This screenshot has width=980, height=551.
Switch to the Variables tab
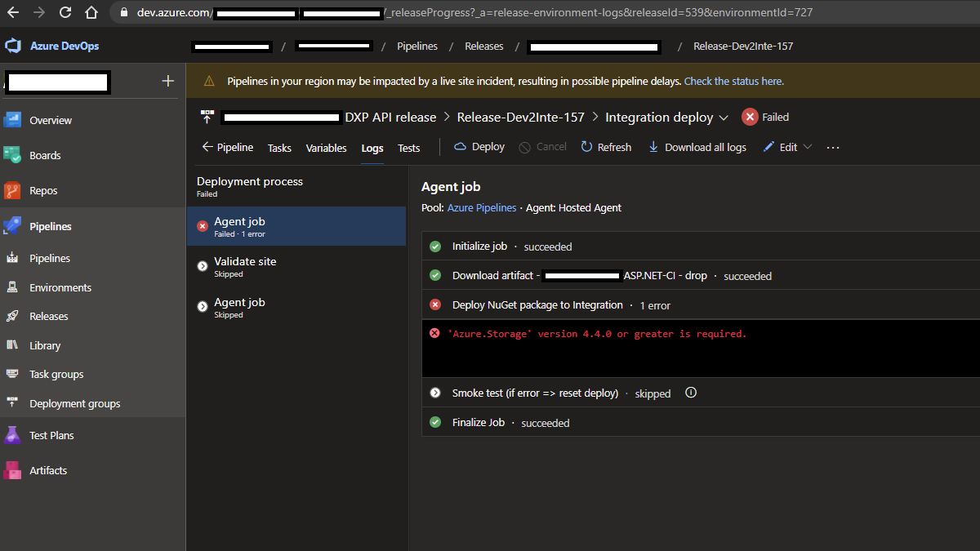pyautogui.click(x=326, y=148)
